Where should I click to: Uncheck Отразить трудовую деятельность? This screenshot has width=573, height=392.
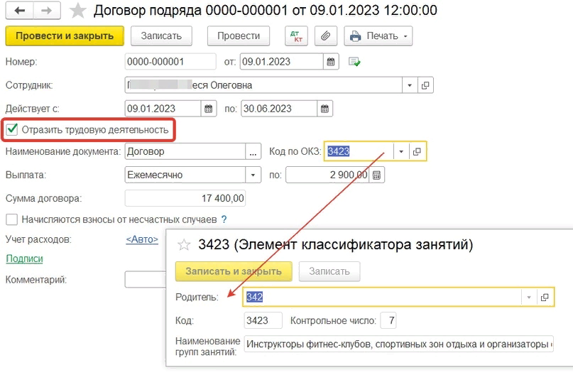(11, 130)
